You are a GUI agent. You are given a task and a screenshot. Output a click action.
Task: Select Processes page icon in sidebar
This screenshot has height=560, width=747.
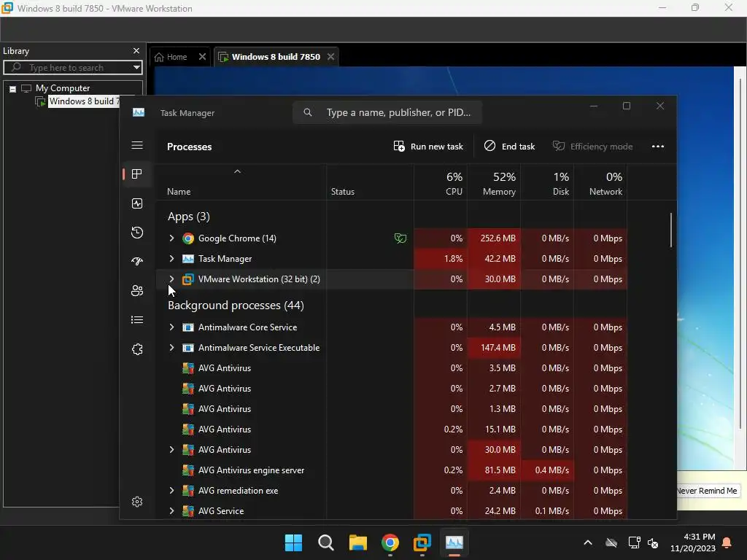coord(137,174)
